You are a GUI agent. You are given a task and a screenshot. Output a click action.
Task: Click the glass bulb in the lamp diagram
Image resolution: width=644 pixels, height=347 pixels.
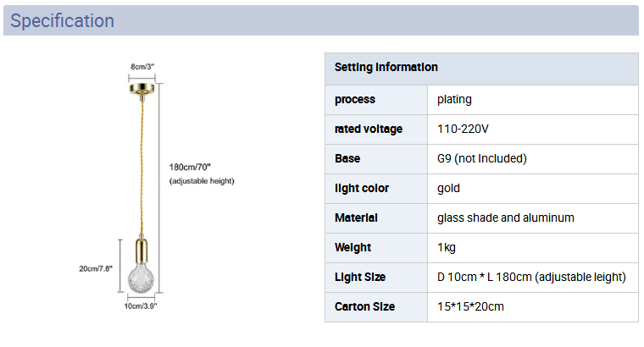[x=141, y=278]
